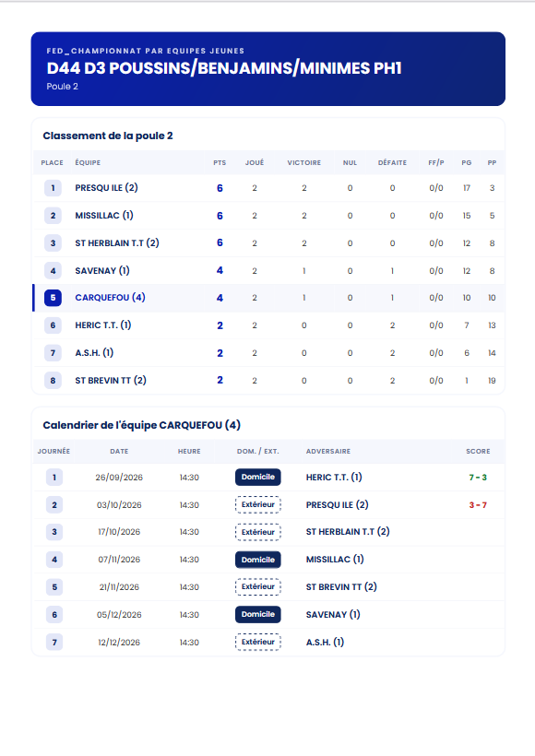Click the HEURE column header
The width and height of the screenshot is (535, 756).
(x=189, y=451)
